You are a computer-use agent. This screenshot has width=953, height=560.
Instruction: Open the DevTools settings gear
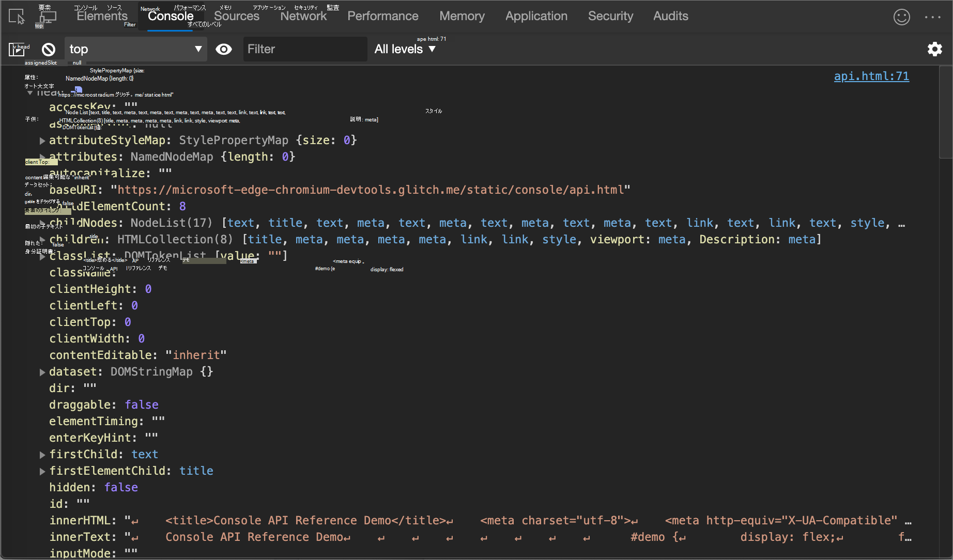point(934,49)
